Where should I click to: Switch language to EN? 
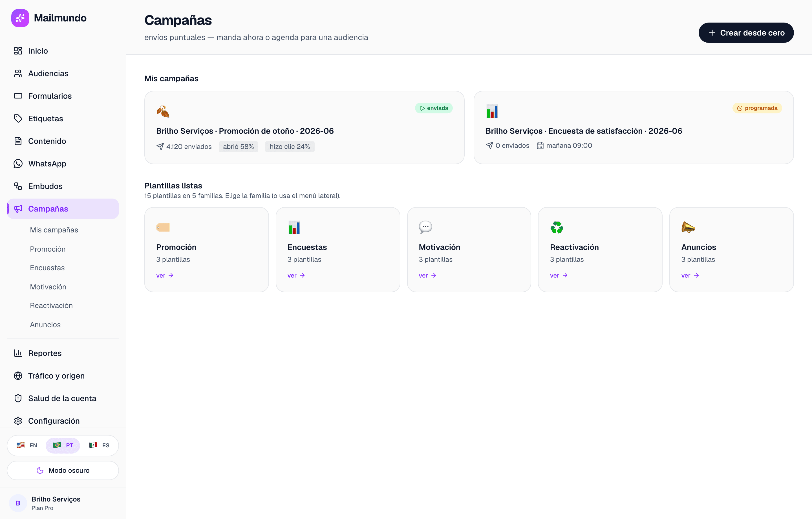[27, 445]
